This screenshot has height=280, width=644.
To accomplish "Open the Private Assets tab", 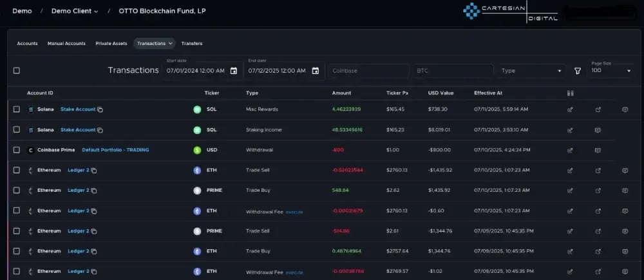I will point(111,44).
